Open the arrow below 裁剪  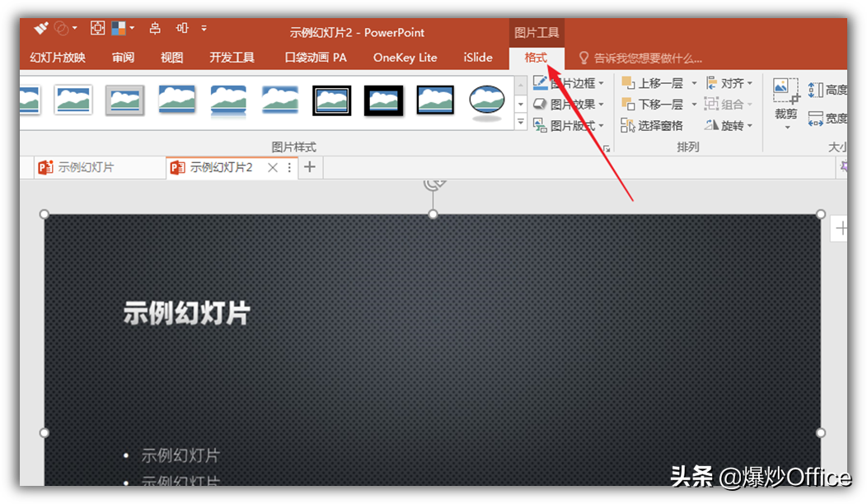click(787, 128)
